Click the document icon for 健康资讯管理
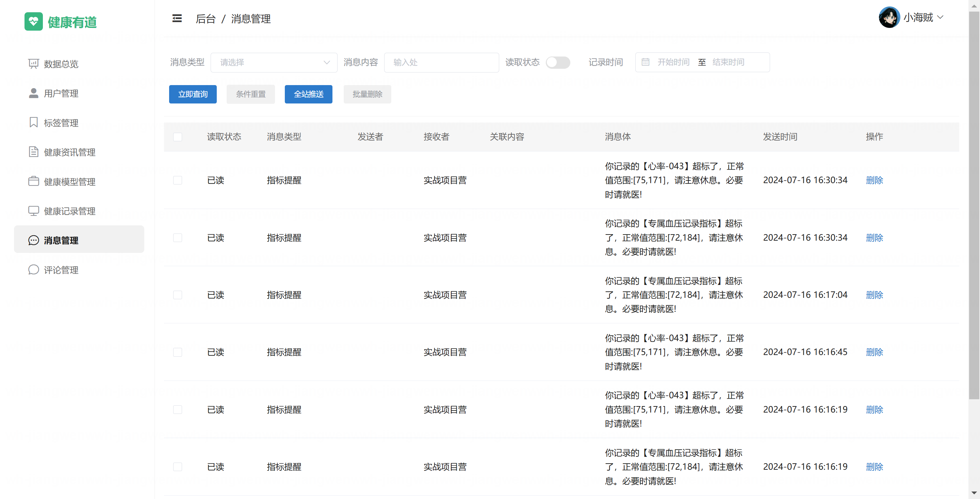Screen dimensions: 980x499 (x=33, y=152)
